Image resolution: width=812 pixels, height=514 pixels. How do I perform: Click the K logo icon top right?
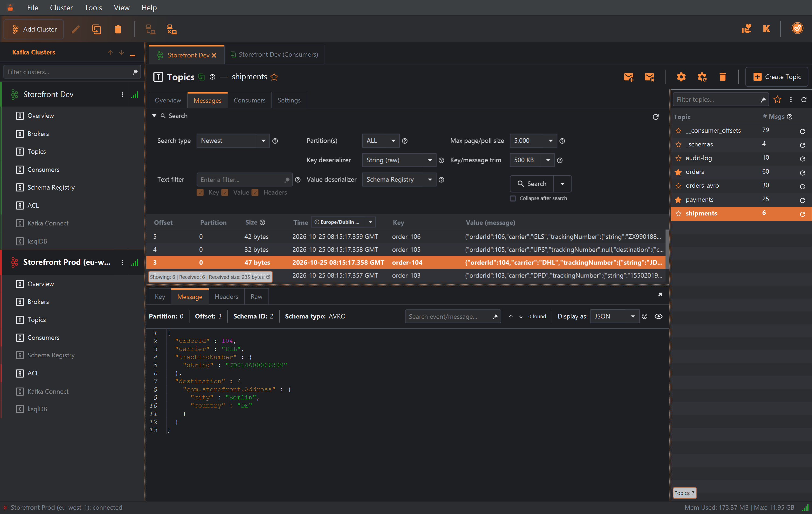coord(766,29)
